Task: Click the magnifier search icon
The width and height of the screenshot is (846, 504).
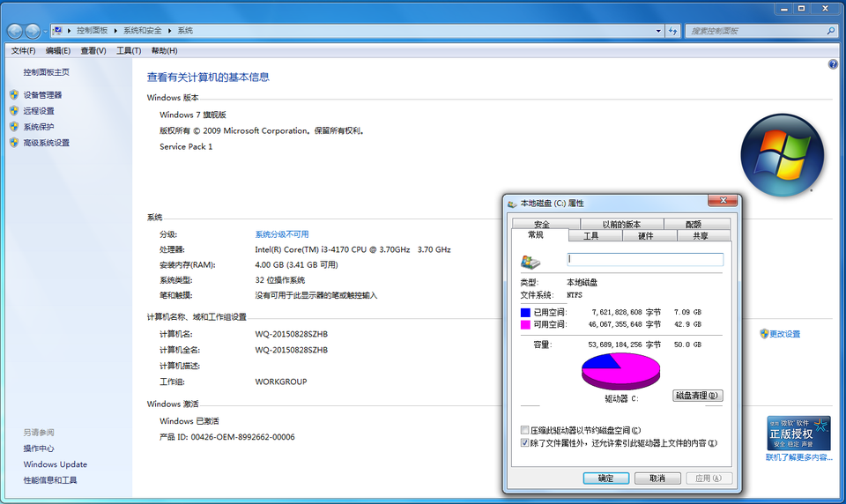Action: [x=831, y=31]
